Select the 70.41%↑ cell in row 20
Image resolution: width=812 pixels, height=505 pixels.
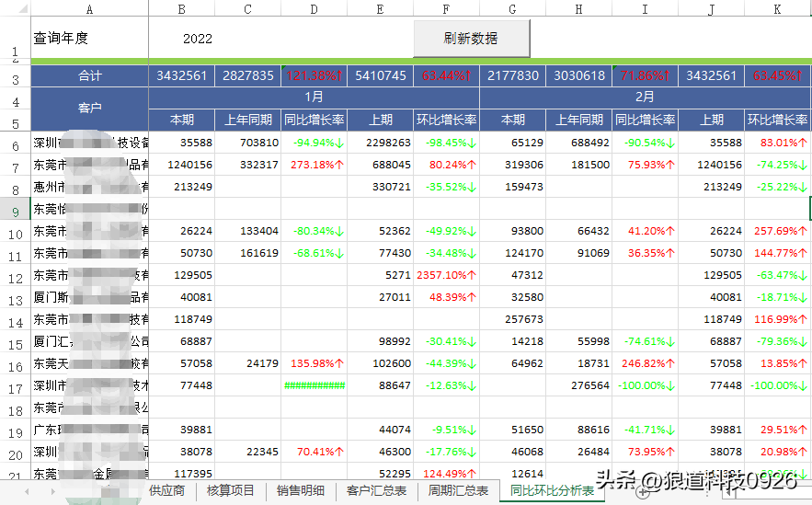[314, 452]
